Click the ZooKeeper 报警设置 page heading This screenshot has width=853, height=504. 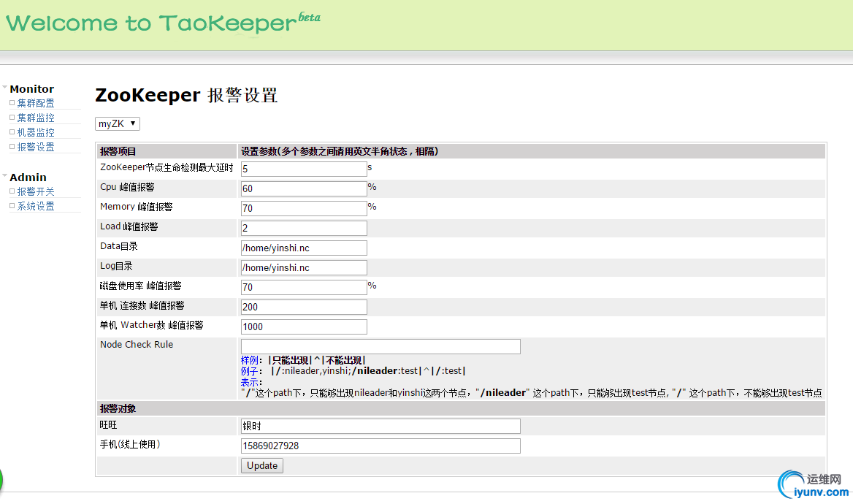point(186,95)
